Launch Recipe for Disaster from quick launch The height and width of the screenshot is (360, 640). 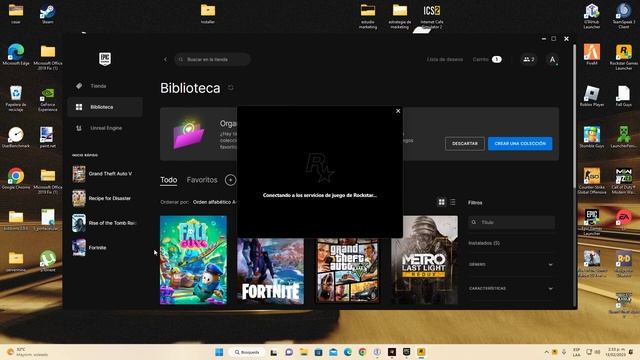105,198
